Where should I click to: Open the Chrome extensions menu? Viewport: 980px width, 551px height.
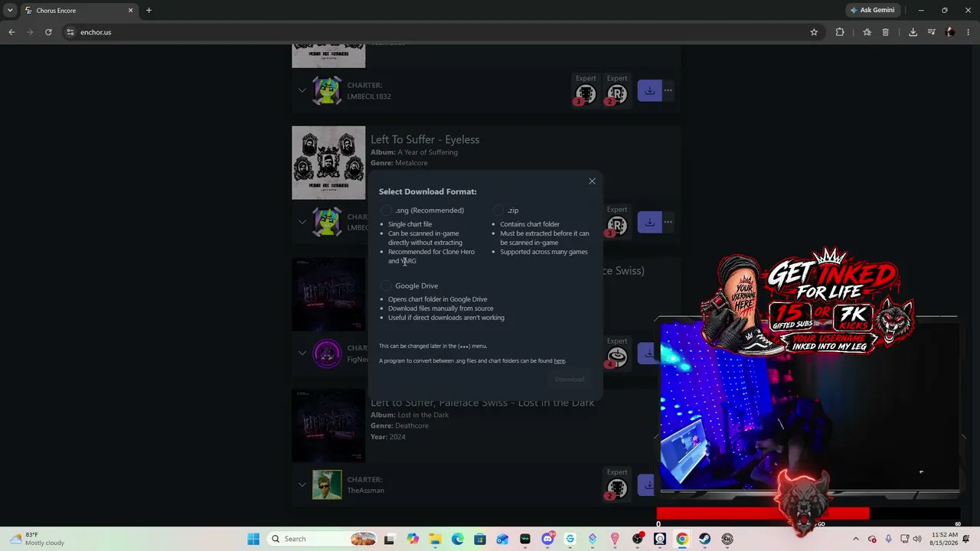(840, 32)
